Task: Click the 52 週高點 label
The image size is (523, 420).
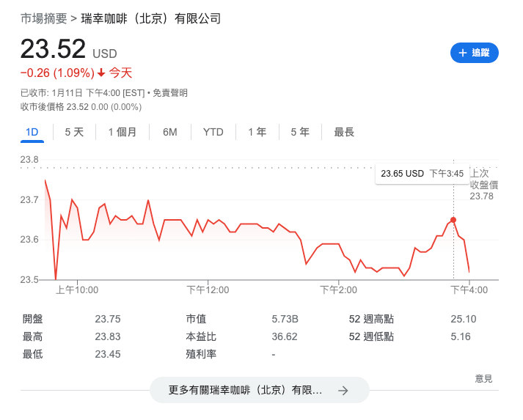Action: pyautogui.click(x=371, y=319)
